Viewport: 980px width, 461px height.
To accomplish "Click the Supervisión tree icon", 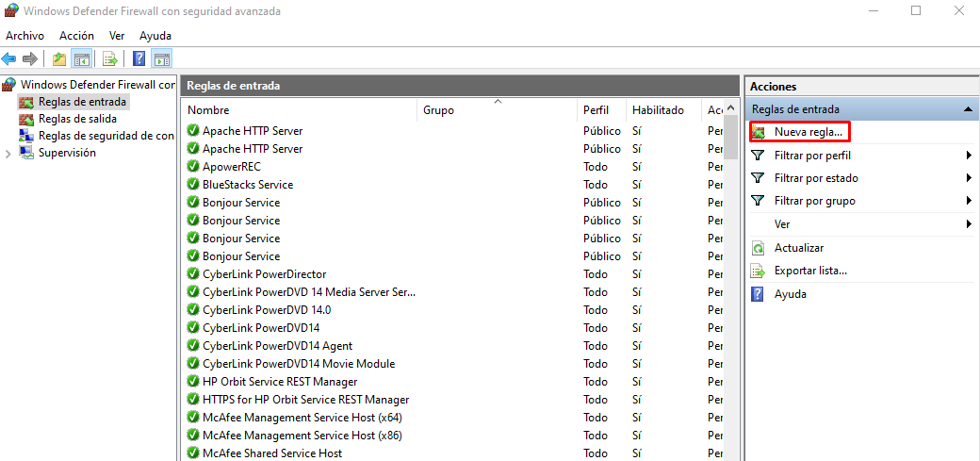I will [26, 153].
